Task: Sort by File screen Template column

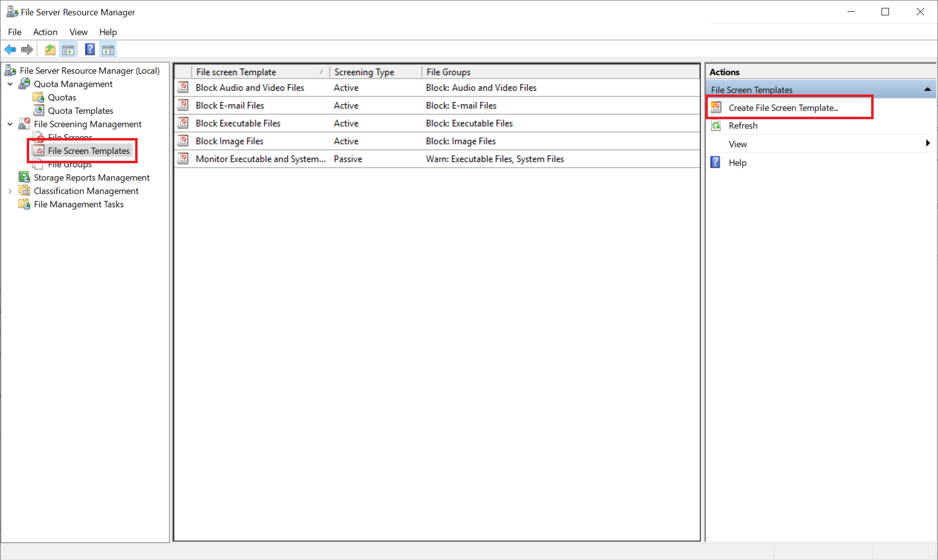Action: click(x=260, y=72)
